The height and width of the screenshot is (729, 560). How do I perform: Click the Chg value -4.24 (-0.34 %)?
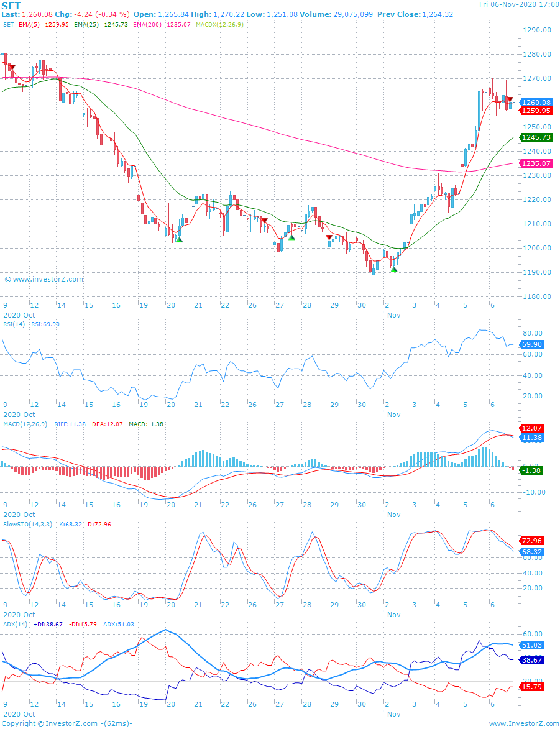[102, 14]
